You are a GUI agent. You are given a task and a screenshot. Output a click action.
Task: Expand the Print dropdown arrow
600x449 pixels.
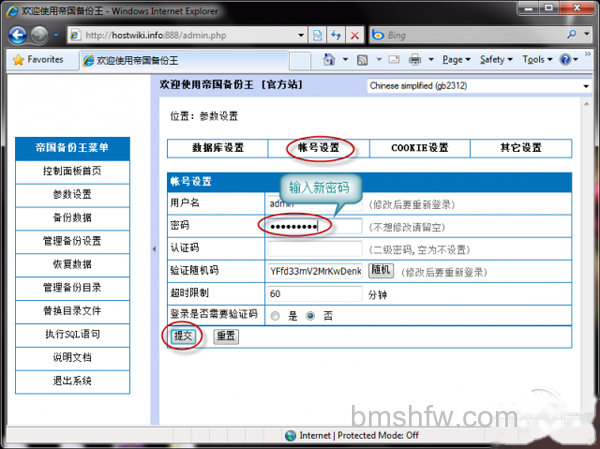click(431, 59)
